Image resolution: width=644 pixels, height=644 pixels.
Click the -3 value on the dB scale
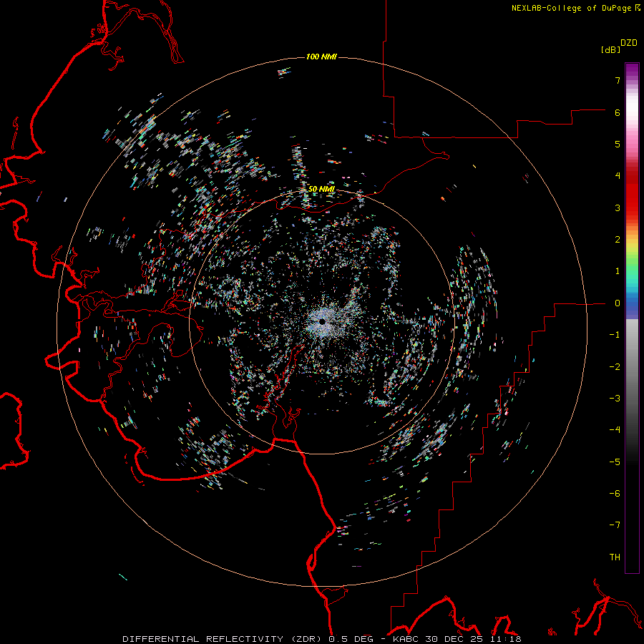(615, 399)
